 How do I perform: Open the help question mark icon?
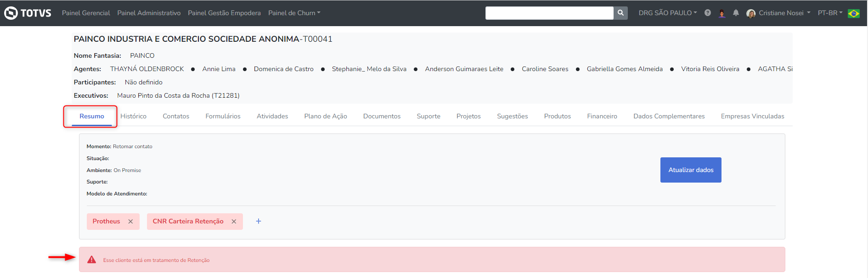[x=708, y=13]
